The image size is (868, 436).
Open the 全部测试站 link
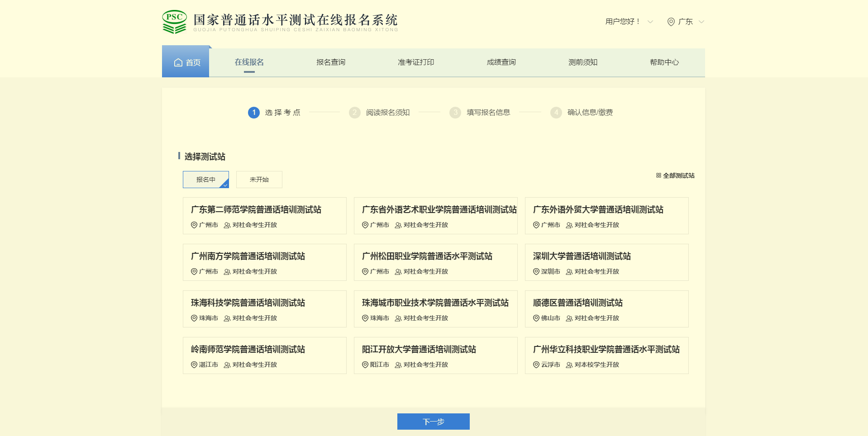tap(678, 175)
